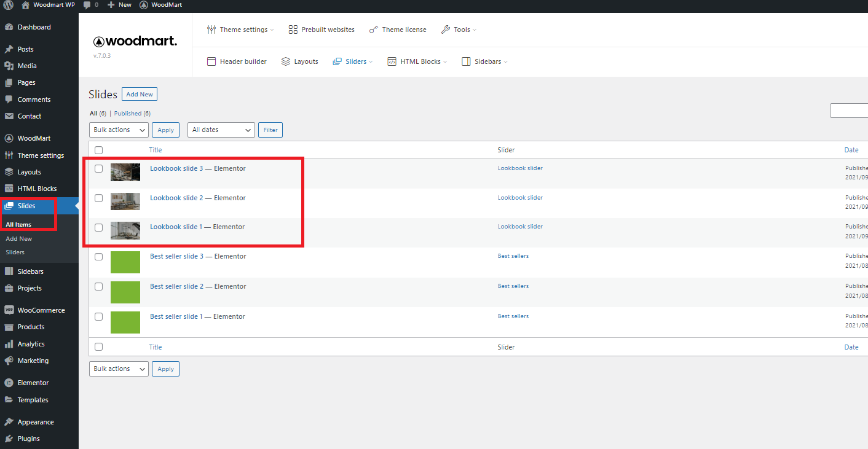
Task: Open Theme license in header navigation
Action: (x=398, y=29)
